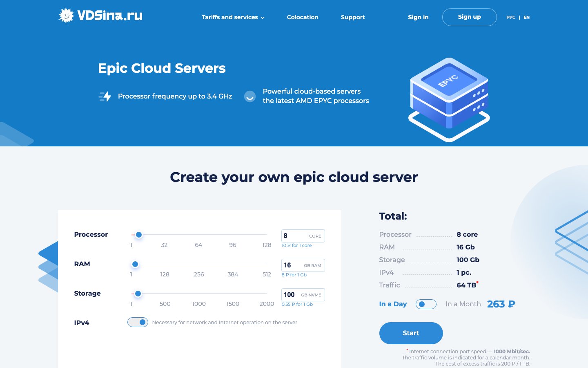Viewport: 588px width, 368px height.
Task: Open the Colocation page
Action: 303,17
